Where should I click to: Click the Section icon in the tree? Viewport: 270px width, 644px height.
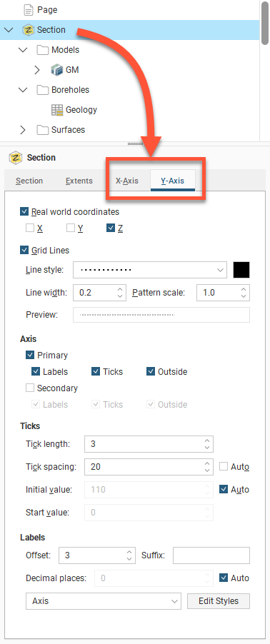click(x=28, y=30)
